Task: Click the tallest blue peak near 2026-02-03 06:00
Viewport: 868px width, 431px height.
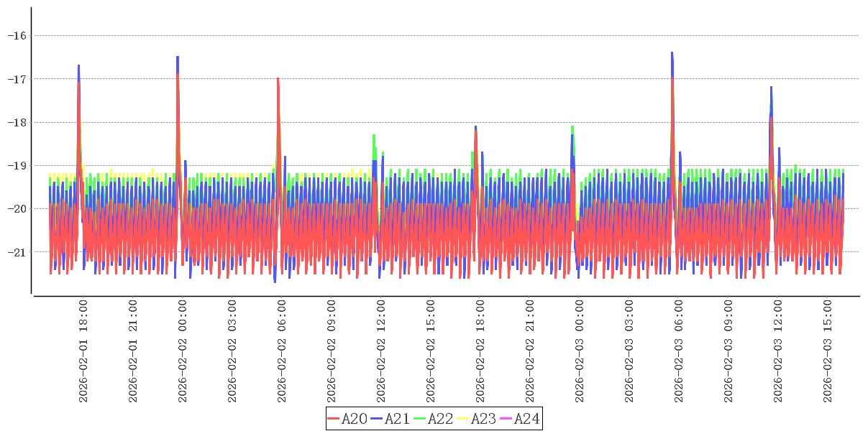Action: coord(672,53)
